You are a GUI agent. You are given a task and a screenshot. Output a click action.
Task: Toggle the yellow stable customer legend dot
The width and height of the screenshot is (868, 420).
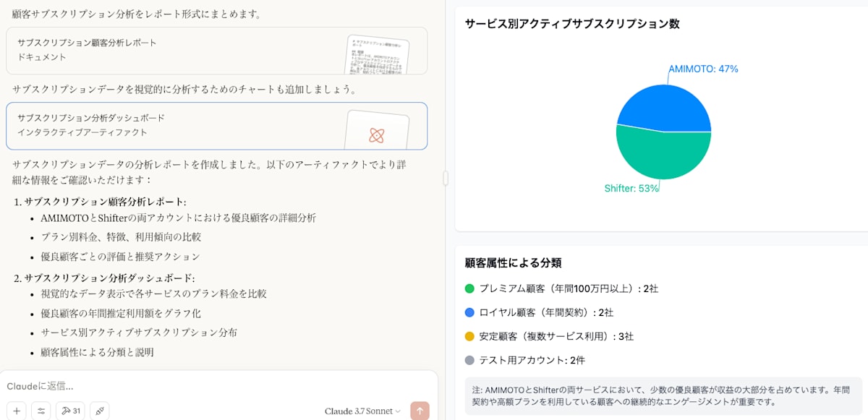pyautogui.click(x=471, y=336)
